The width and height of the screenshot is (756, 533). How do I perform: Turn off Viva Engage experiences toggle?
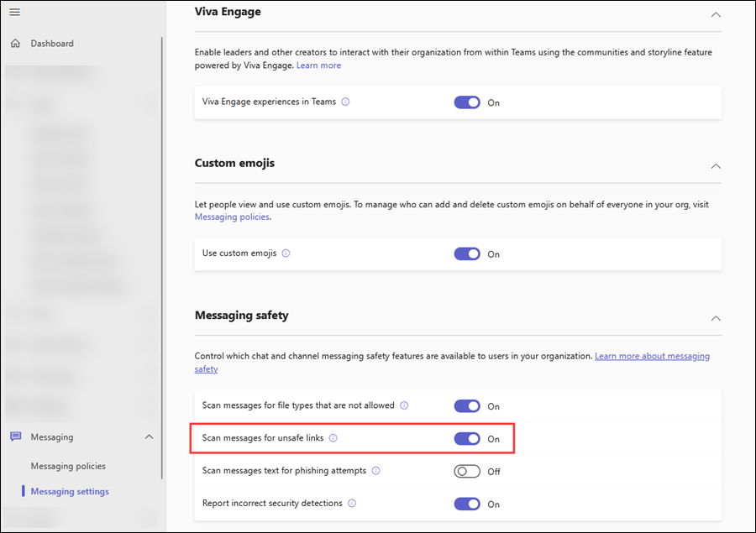click(467, 102)
